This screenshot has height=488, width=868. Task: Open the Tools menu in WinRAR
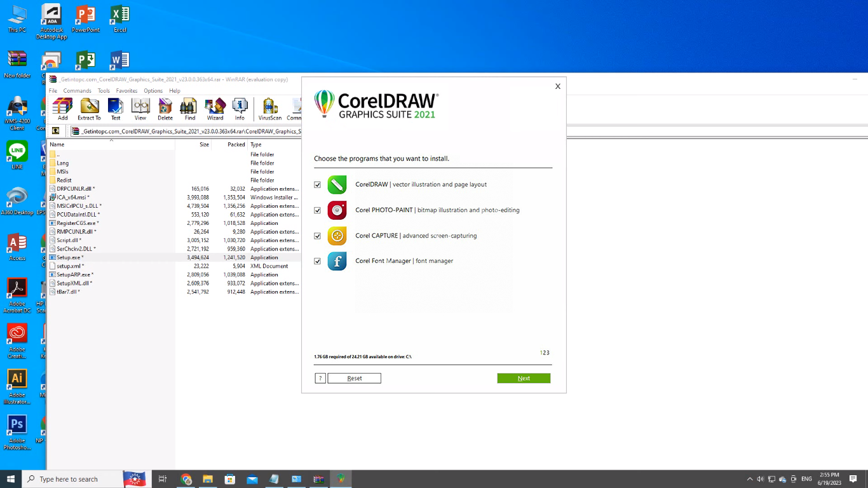click(104, 91)
